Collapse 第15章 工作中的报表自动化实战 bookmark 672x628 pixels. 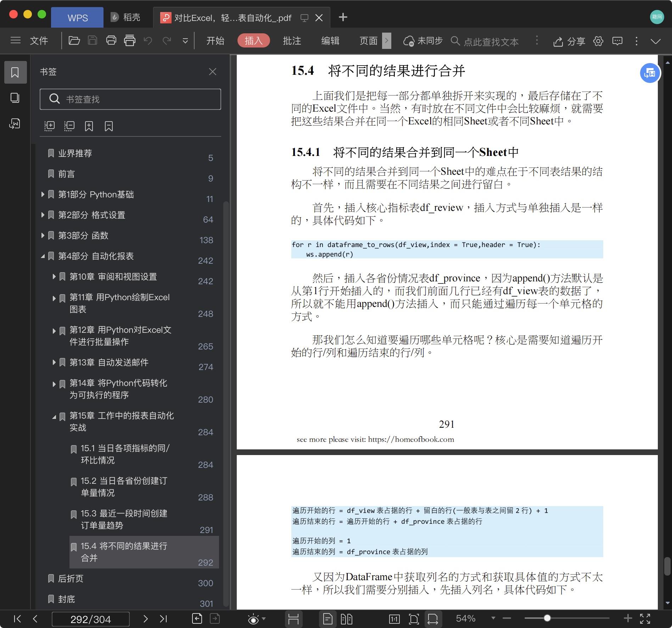54,417
